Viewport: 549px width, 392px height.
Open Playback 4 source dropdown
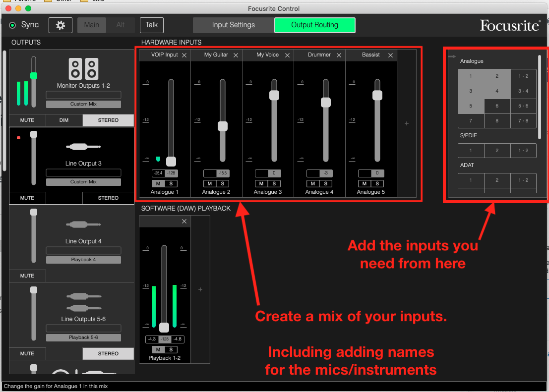click(83, 260)
